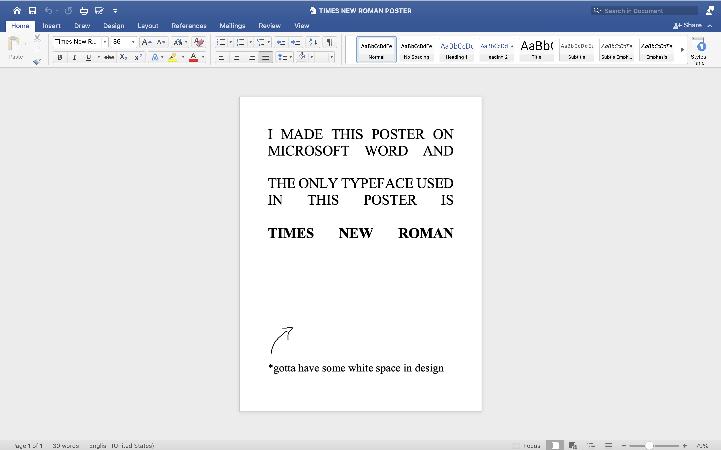Open the Insert tab

(52, 26)
